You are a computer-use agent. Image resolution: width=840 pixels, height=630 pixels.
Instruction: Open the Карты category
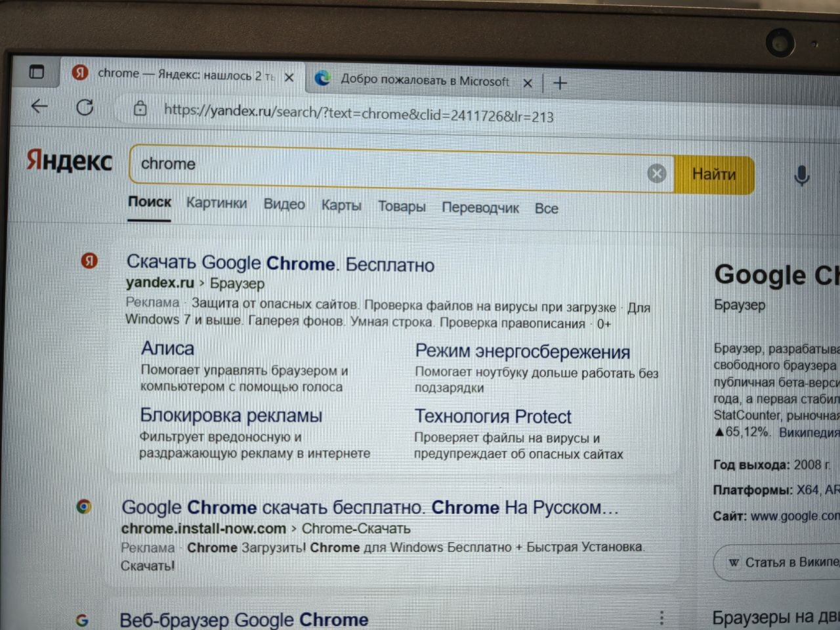[x=341, y=205]
